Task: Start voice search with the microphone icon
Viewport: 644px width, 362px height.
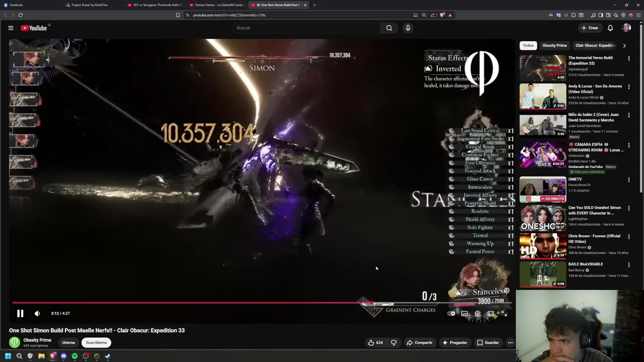Action: 408,28
